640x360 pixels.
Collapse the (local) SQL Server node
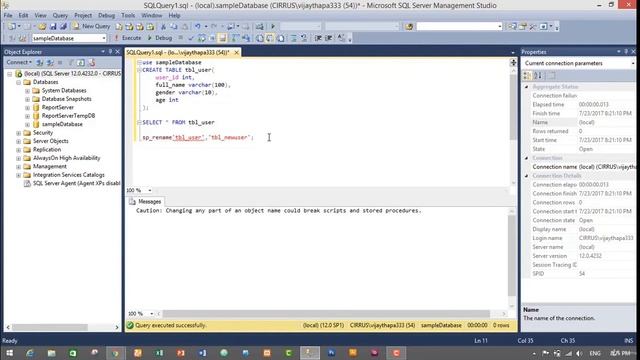pyautogui.click(x=9, y=74)
